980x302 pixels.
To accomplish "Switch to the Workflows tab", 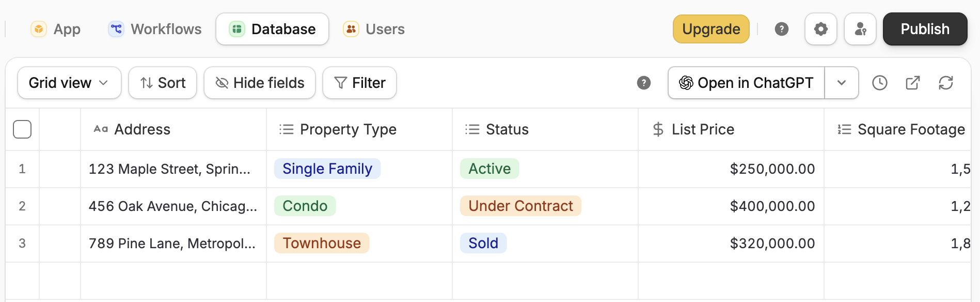I will [x=155, y=29].
